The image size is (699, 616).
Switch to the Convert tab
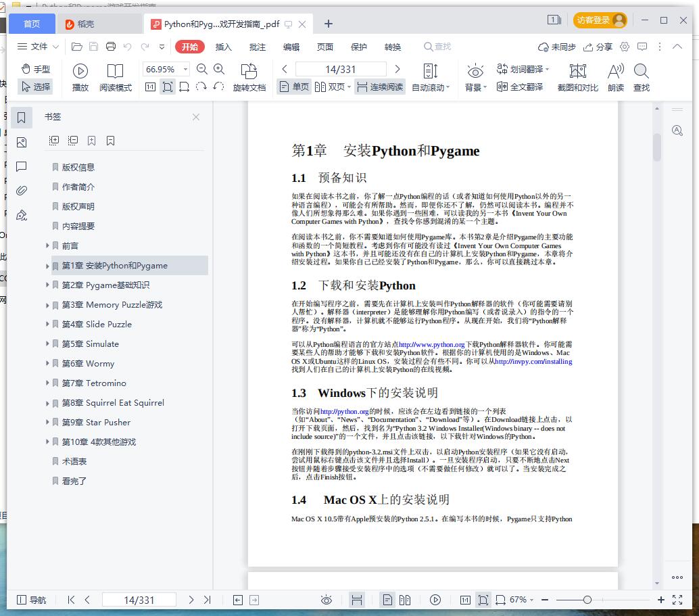pyautogui.click(x=392, y=47)
